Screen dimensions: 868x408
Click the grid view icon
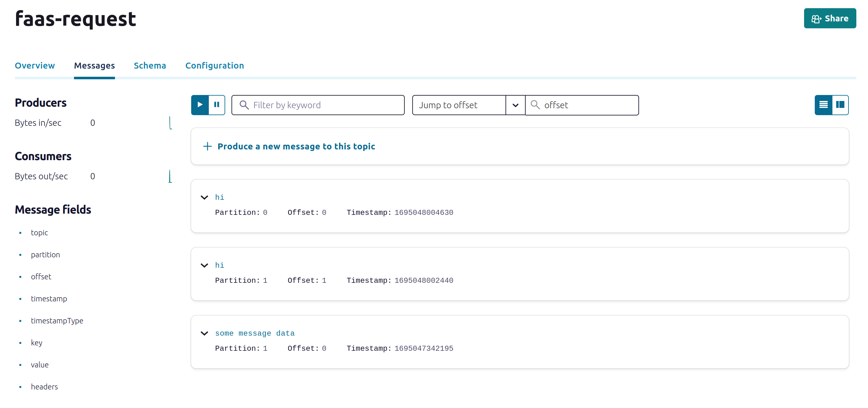tap(840, 104)
